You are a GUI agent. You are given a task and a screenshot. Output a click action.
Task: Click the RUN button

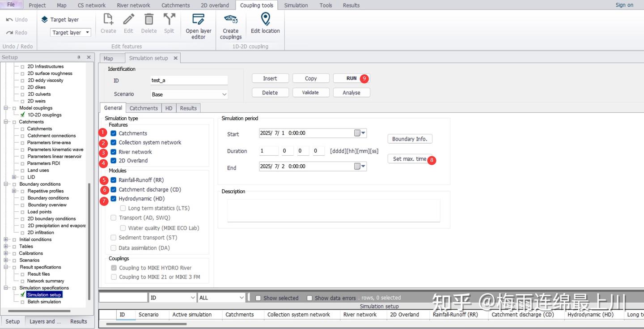(352, 78)
